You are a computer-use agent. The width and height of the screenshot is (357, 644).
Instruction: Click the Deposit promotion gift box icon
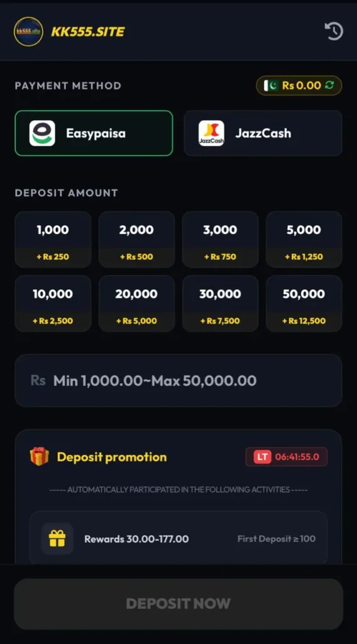pos(40,457)
